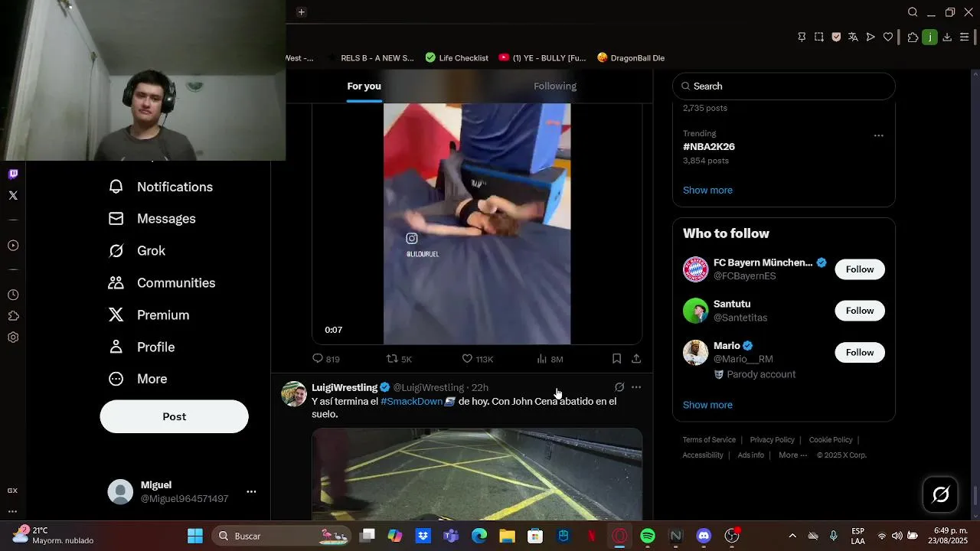
Task: Open Notifications in the X menu
Action: (x=161, y=187)
